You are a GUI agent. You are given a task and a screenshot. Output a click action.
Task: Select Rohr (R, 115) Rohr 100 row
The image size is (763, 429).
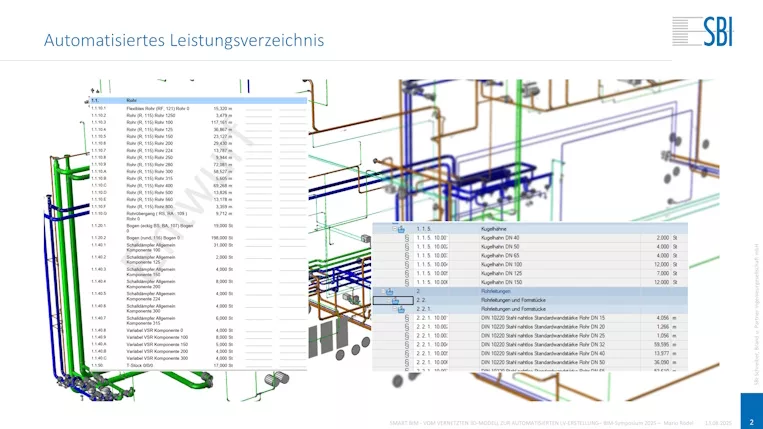(199, 123)
